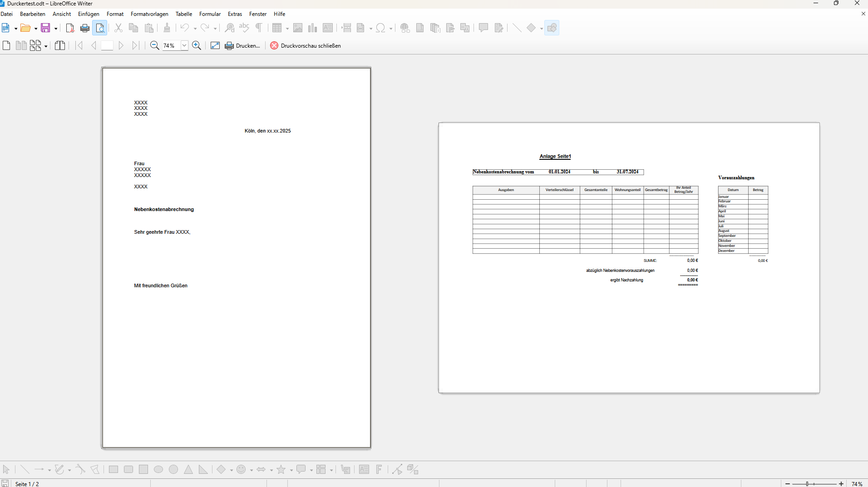Image resolution: width=868 pixels, height=487 pixels.
Task: Click the page number input field
Action: pos(107,45)
